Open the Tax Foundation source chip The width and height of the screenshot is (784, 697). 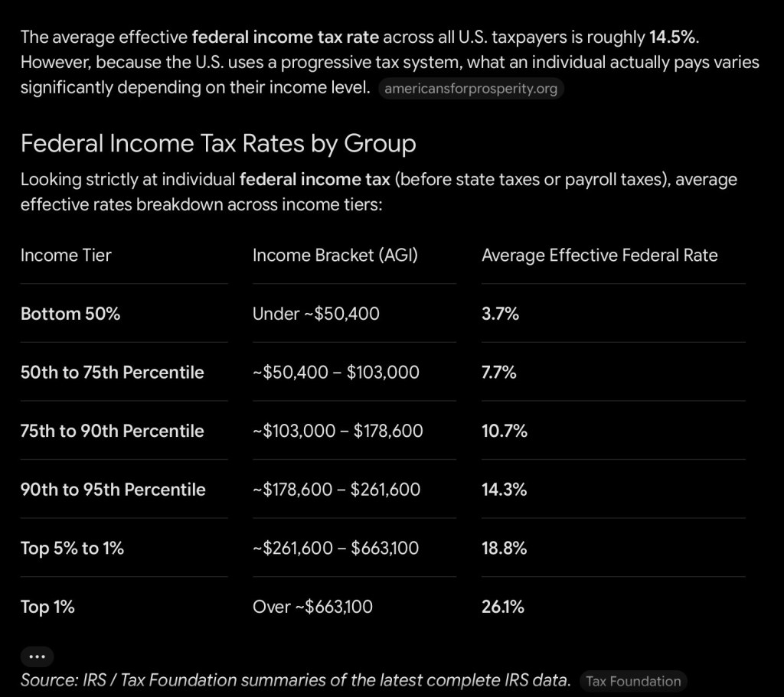pyautogui.click(x=633, y=681)
